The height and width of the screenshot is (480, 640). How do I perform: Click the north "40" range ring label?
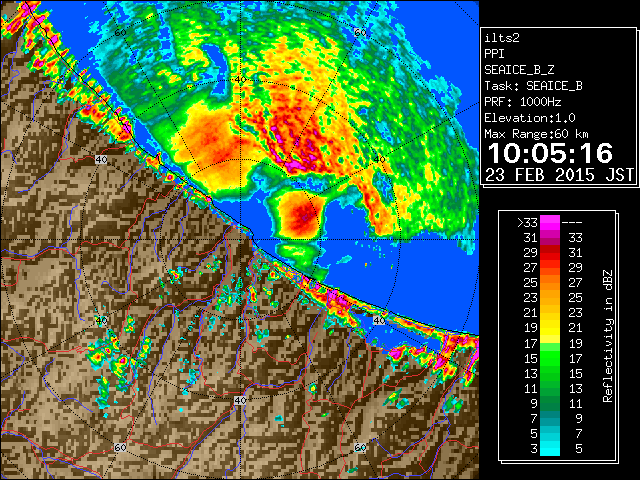click(240, 80)
